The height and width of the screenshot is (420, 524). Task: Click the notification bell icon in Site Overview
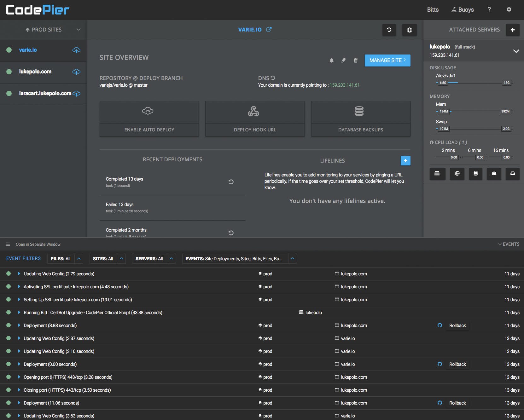(331, 60)
